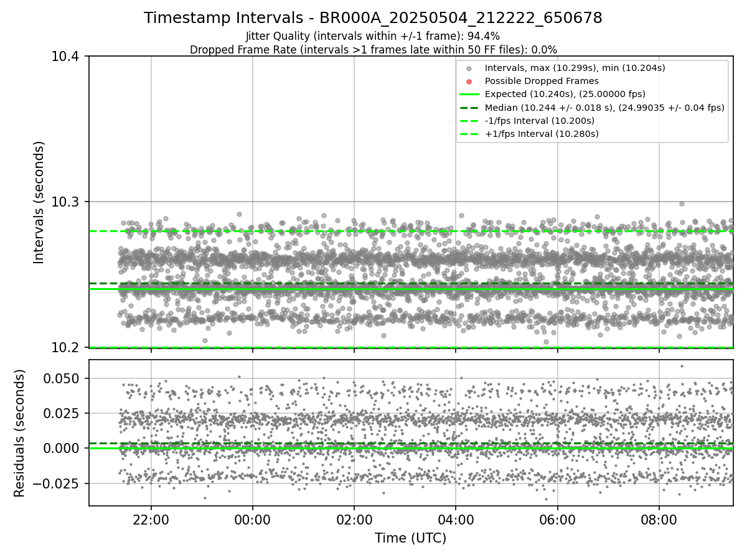Click the gray dot marker beside 'Intervals, max' in the legend

point(469,68)
